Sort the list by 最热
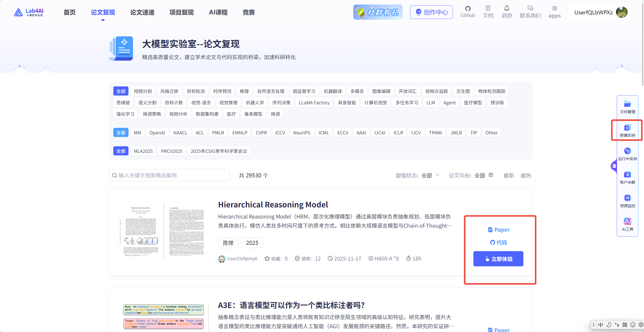The width and height of the screenshot is (644, 332). pos(526,175)
